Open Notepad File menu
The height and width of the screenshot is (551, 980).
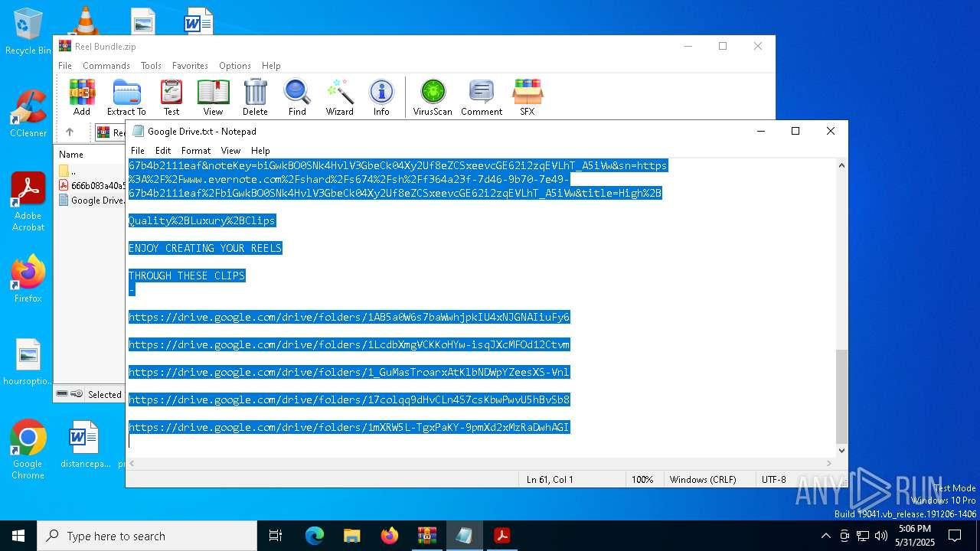[x=138, y=151]
